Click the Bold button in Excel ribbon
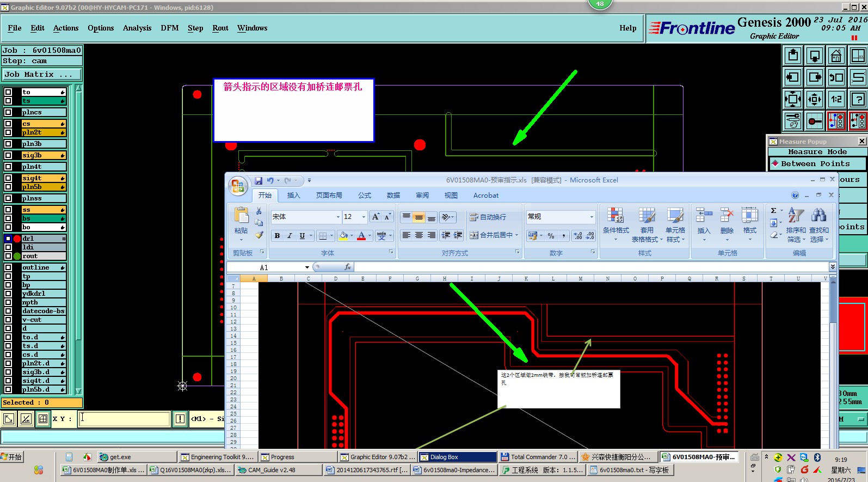The image size is (868, 482). [277, 236]
